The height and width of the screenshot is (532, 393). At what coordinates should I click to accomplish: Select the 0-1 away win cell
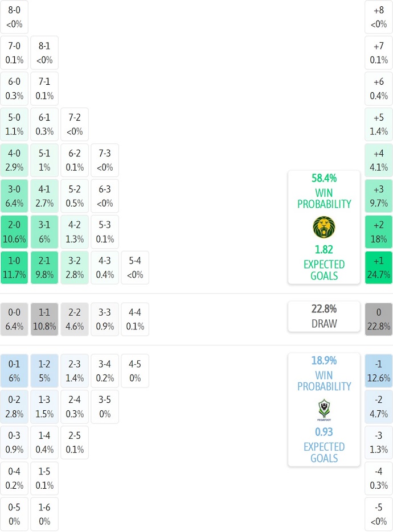pyautogui.click(x=14, y=370)
